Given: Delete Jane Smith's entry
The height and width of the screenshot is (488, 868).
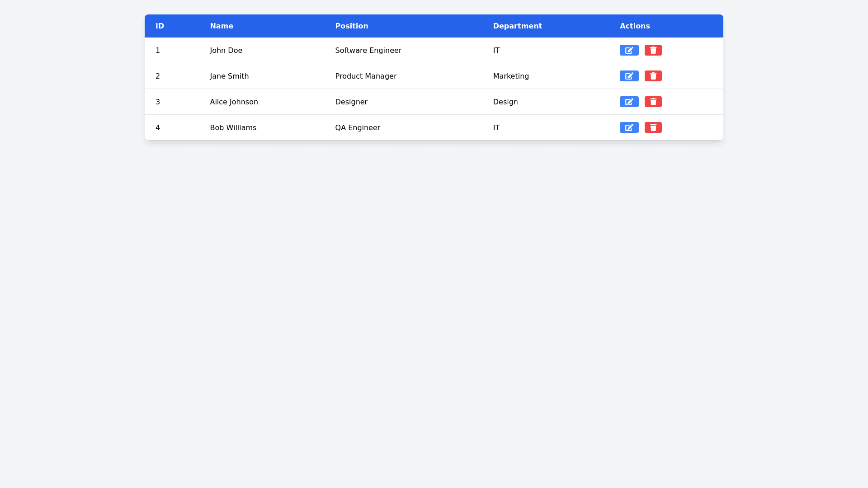Looking at the screenshot, I should click(x=653, y=76).
